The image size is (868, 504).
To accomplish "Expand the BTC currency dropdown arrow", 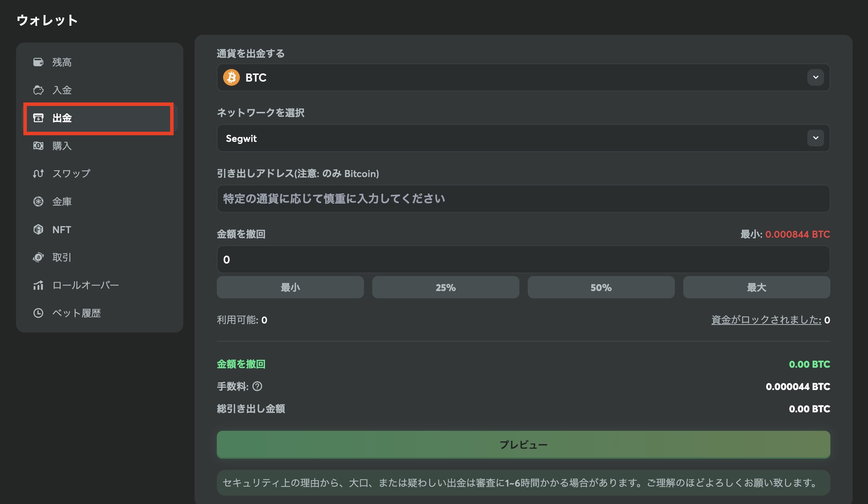I will [x=816, y=77].
